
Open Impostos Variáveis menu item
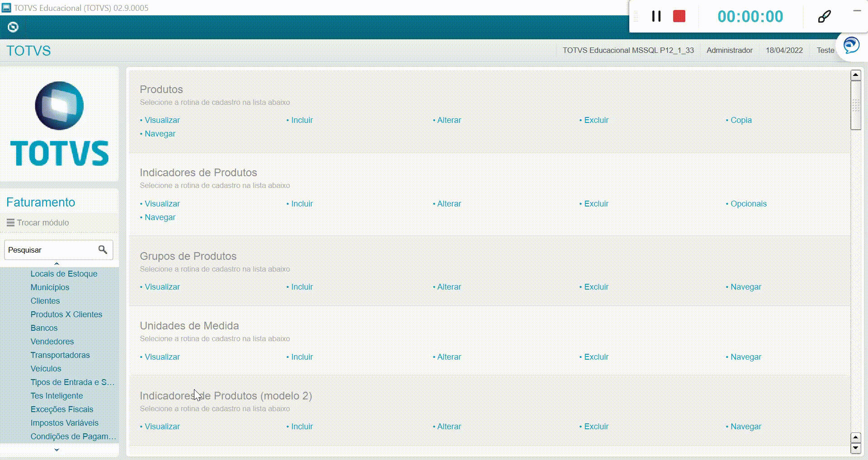point(64,423)
